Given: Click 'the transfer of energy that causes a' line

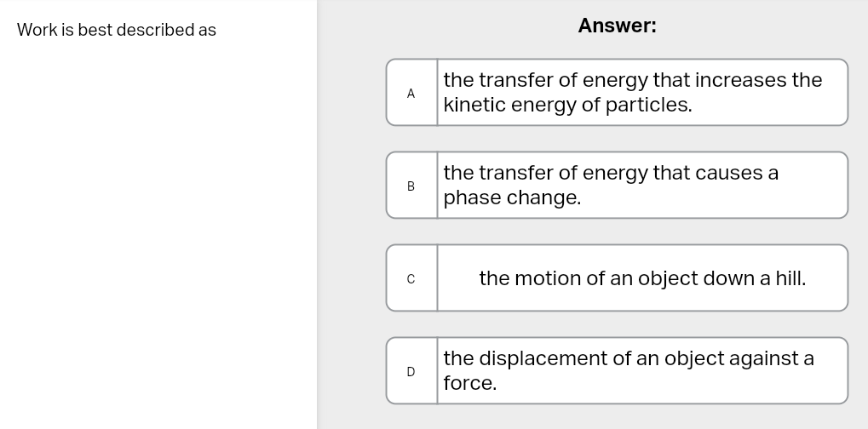Looking at the screenshot, I should pyautogui.click(x=611, y=173).
